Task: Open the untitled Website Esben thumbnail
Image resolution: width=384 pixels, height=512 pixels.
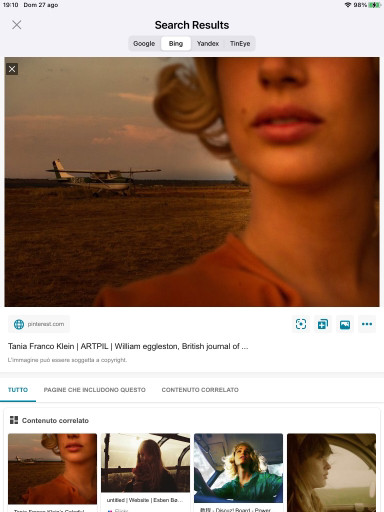Action: [x=145, y=463]
